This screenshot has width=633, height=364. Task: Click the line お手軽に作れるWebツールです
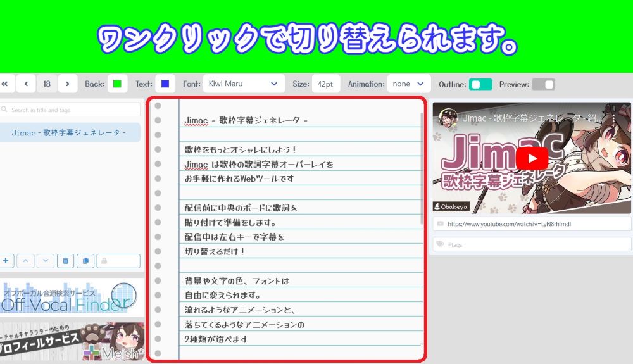tap(239, 179)
